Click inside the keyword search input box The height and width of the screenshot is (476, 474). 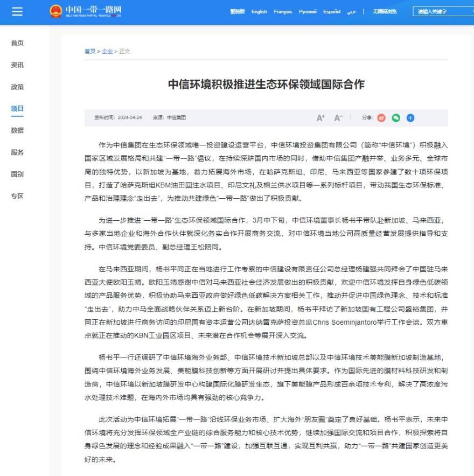[434, 11]
